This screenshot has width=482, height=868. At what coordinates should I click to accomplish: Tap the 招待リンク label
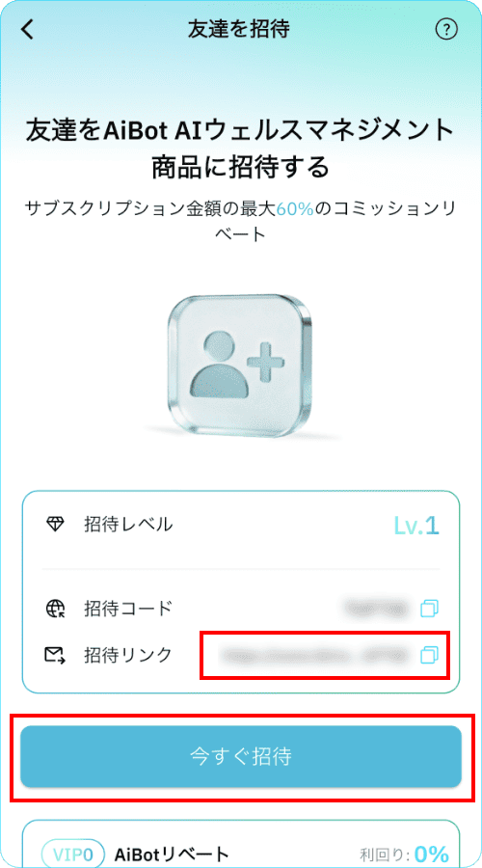coord(128,655)
